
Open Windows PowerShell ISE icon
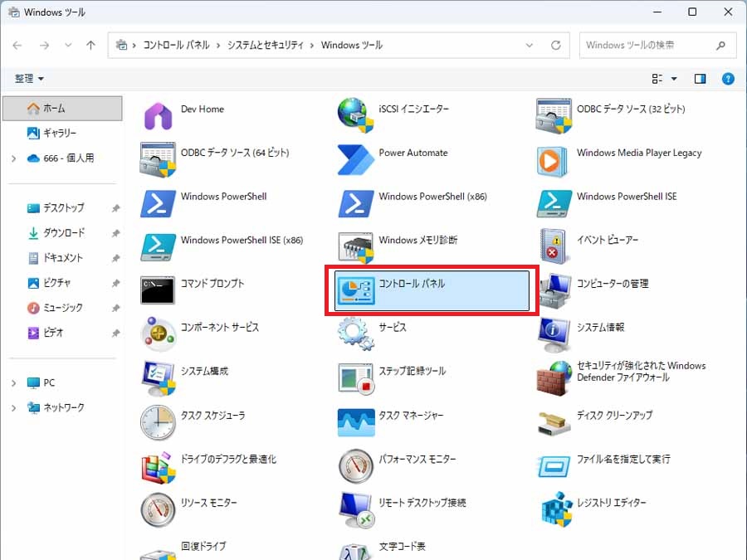554,203
